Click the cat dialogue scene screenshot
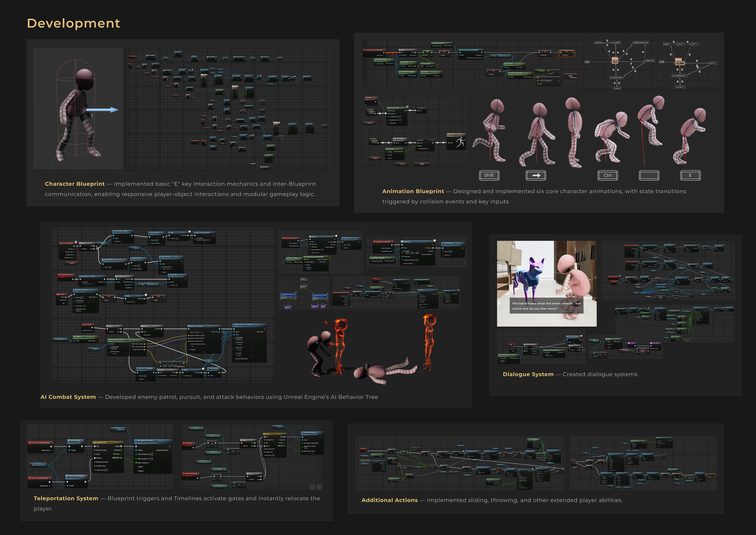The width and height of the screenshot is (756, 535). [x=546, y=283]
